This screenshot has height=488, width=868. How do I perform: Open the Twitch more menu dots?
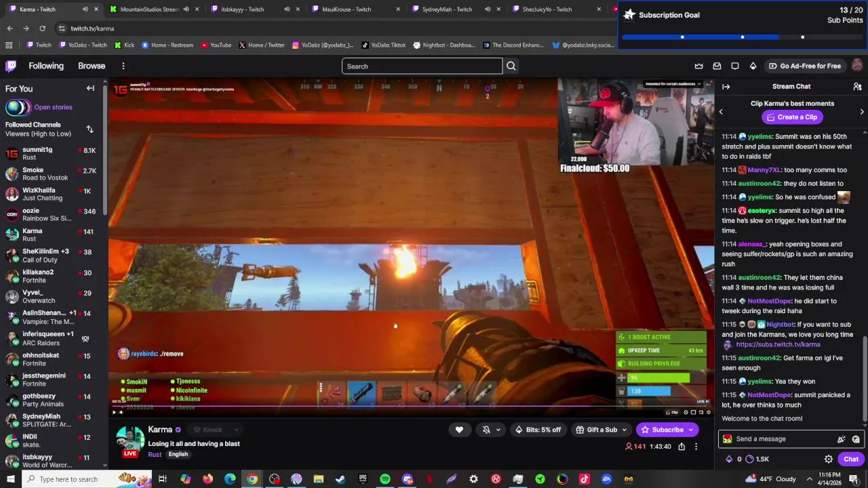[x=123, y=66]
